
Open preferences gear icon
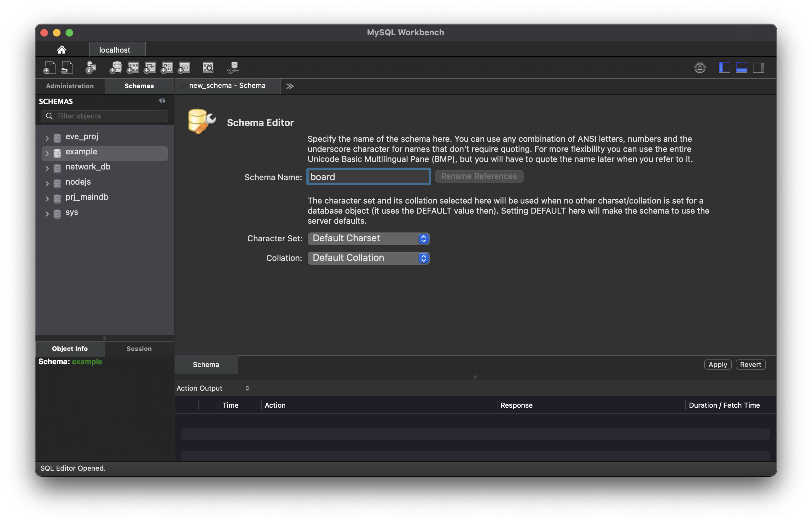(700, 68)
